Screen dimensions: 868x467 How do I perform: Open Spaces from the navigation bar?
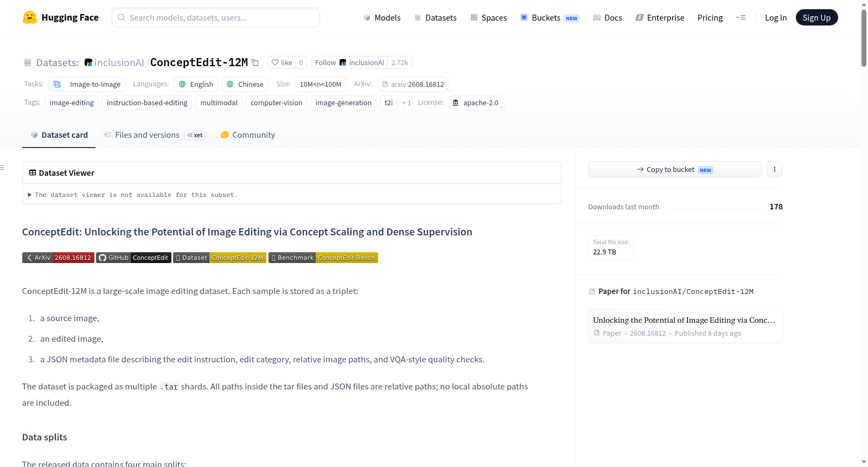click(489, 17)
